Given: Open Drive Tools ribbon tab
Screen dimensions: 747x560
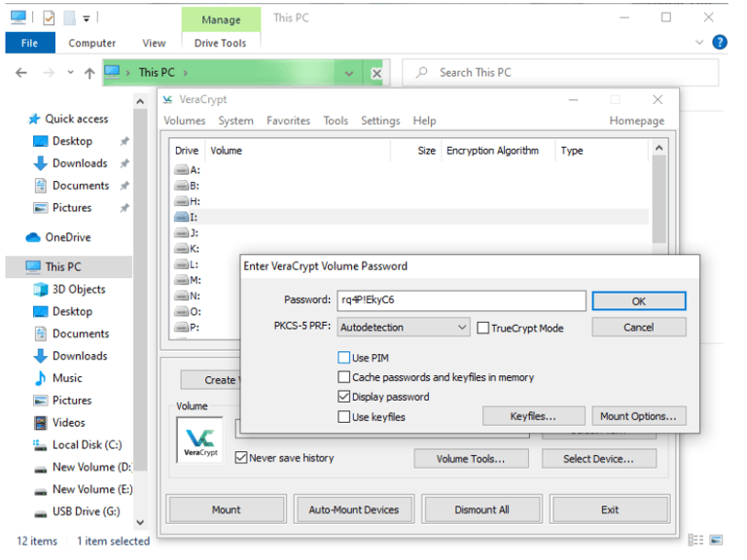Looking at the screenshot, I should [x=220, y=43].
